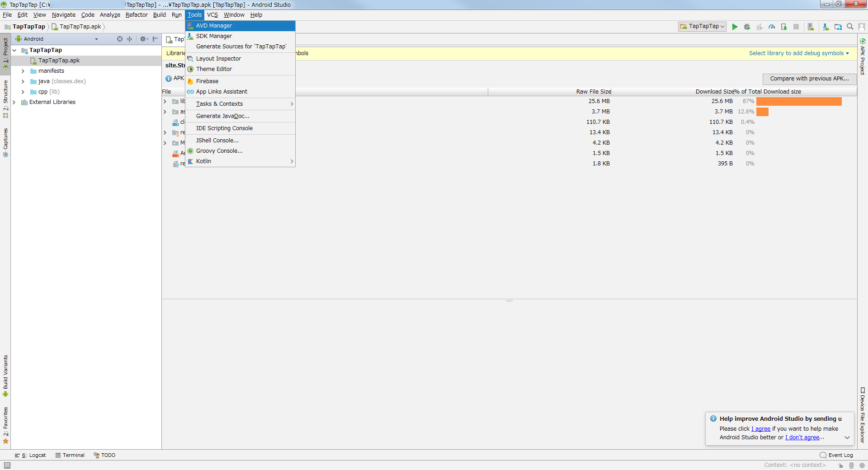Screen dimensions: 868x470
Task: Open the TapTapTap run configuration dropdown
Action: pos(702,27)
